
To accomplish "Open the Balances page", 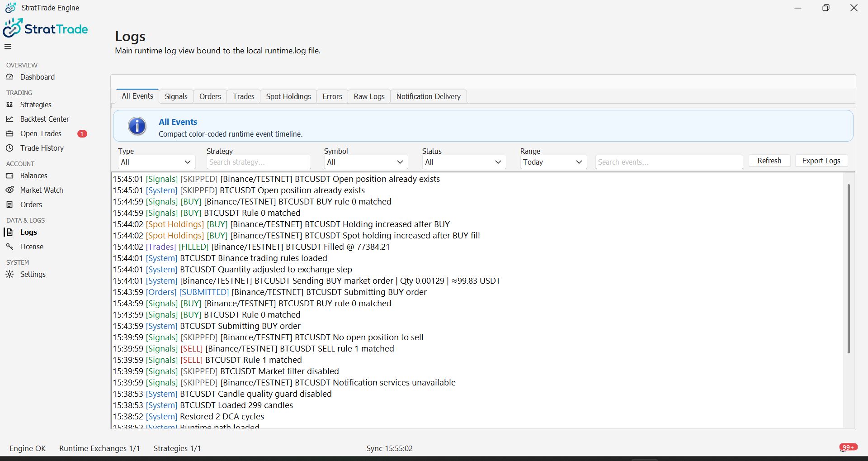I will point(34,176).
